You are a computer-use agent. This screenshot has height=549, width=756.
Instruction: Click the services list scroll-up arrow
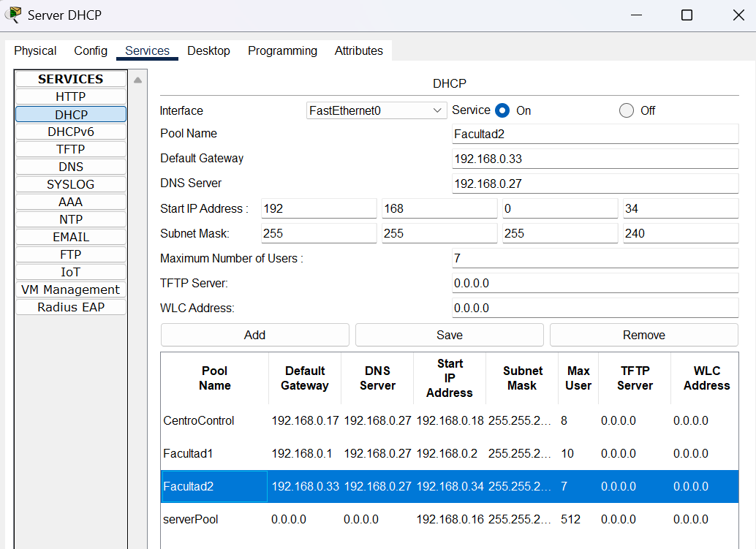click(x=138, y=80)
